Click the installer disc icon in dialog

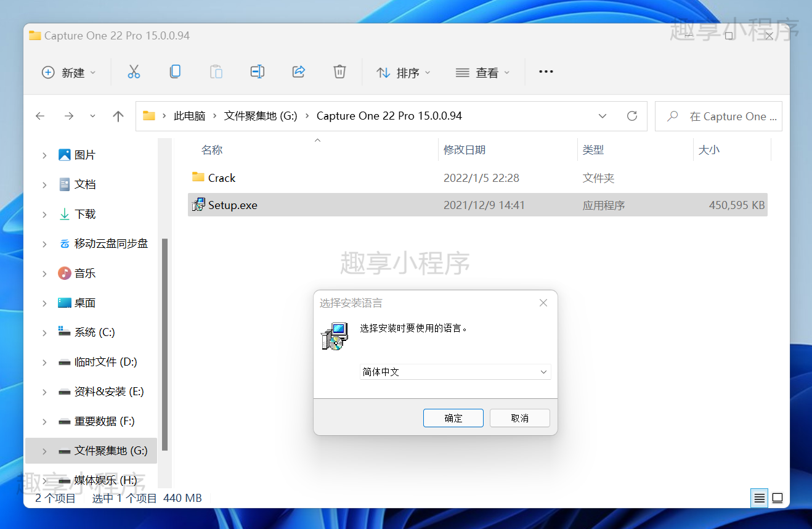pos(335,337)
